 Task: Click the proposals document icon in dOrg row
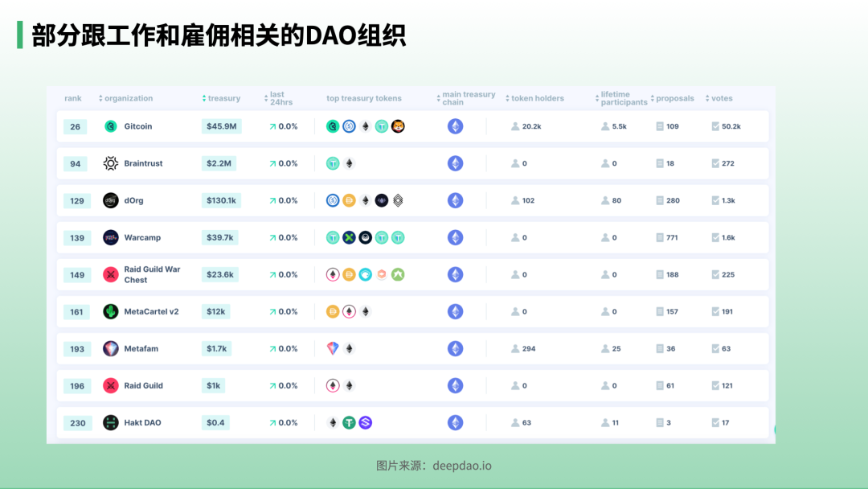pos(660,200)
